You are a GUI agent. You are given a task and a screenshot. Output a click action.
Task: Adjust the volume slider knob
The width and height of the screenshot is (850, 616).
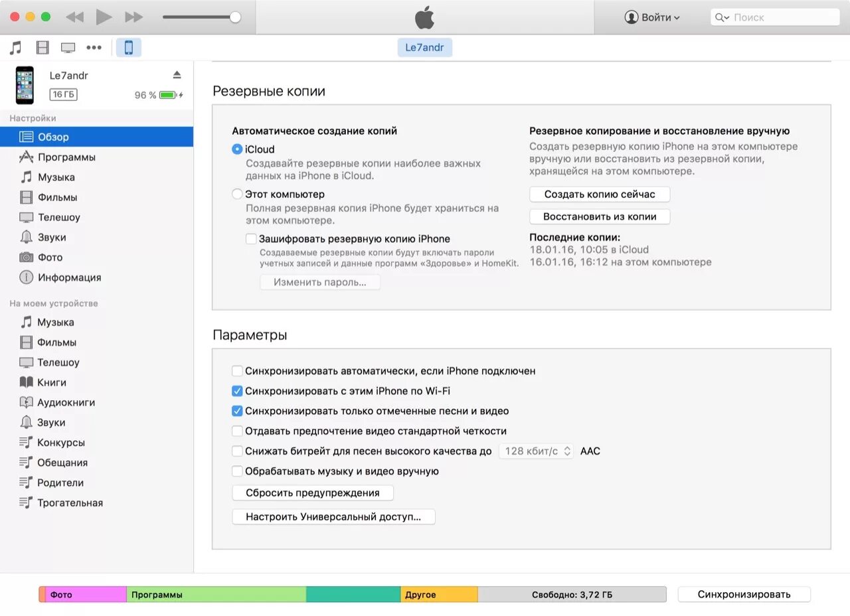[x=235, y=17]
